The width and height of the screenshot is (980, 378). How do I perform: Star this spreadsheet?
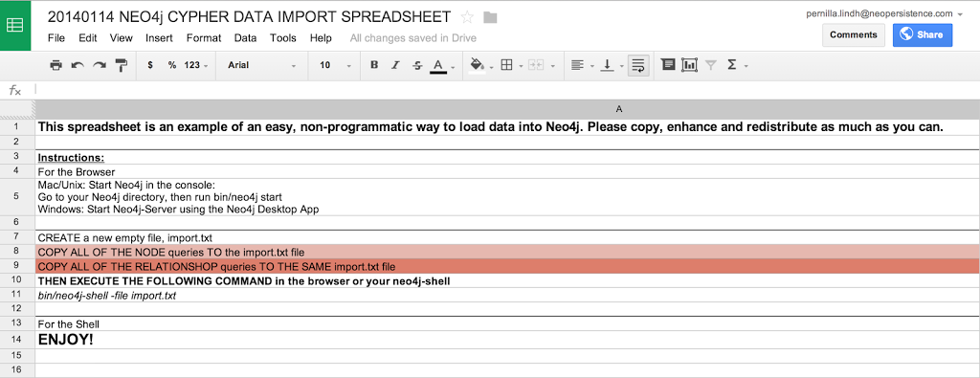466,17
